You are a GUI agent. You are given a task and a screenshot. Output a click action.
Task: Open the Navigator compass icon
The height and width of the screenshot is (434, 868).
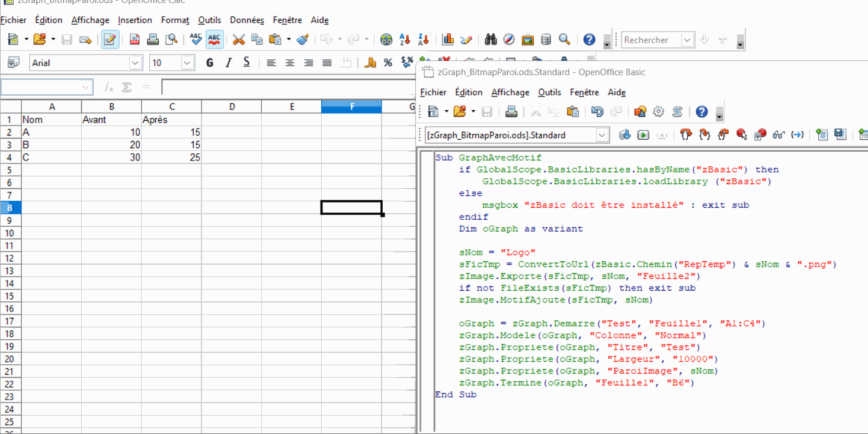click(x=509, y=40)
